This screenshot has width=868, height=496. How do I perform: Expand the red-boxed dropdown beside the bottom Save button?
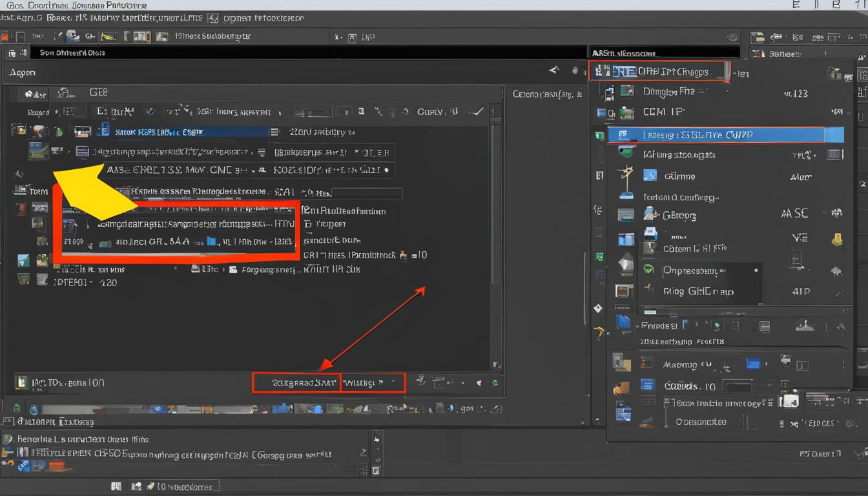[x=373, y=382]
